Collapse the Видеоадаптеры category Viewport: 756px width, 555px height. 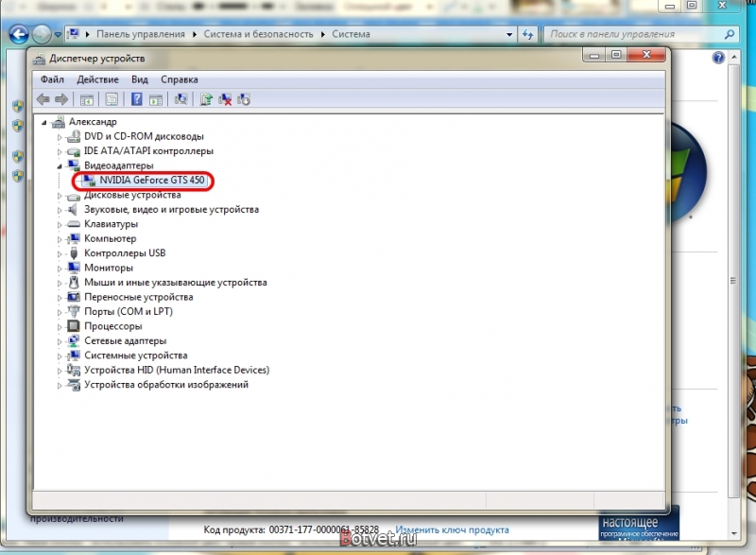pyautogui.click(x=60, y=166)
